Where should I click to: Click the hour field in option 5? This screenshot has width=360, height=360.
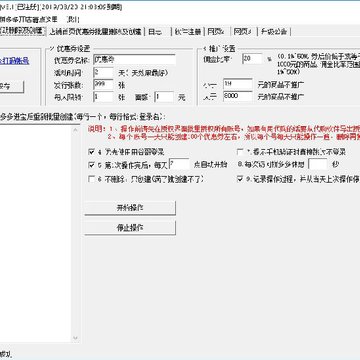[x=179, y=164]
